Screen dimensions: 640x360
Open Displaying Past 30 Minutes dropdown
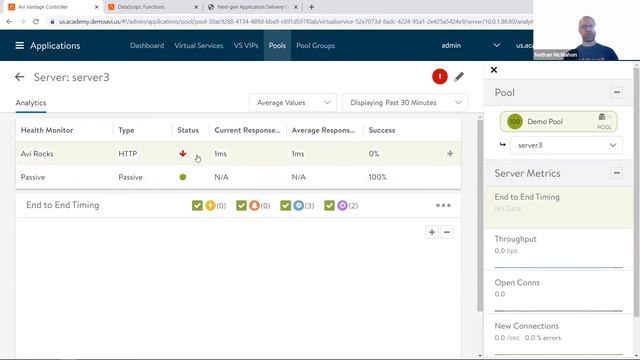[405, 102]
